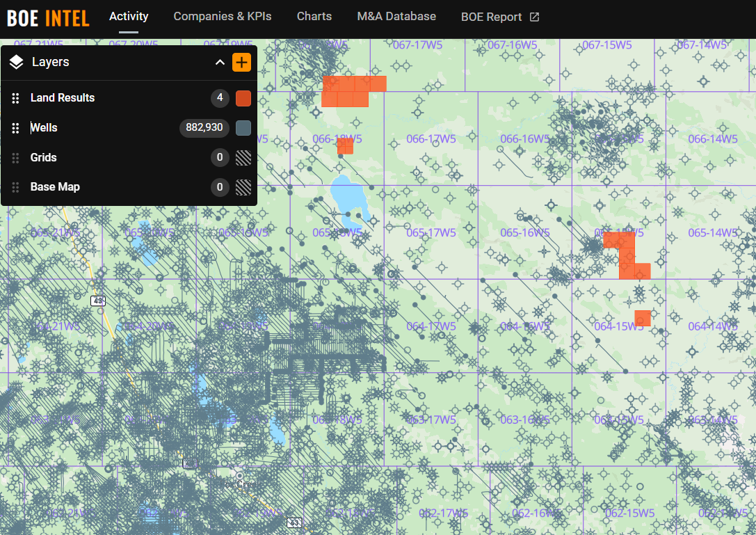This screenshot has height=535, width=756.
Task: Grab the Base Map drag handle
Action: 15,187
